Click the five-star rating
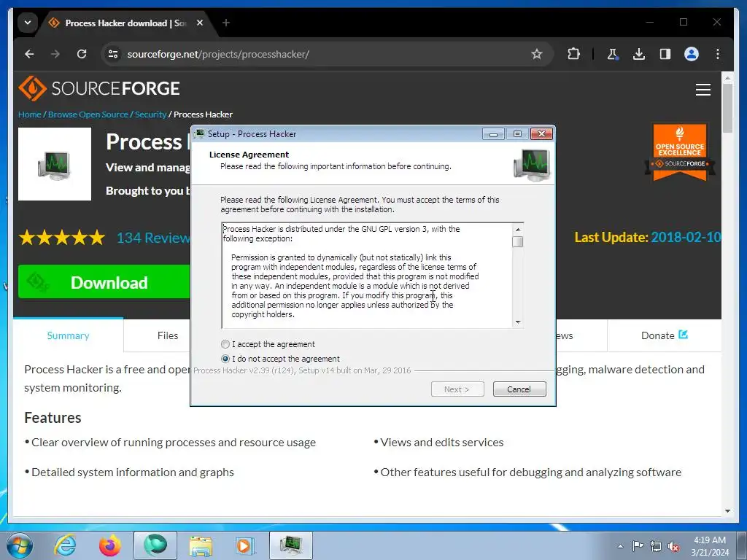Viewport: 747px width, 560px height. (62, 237)
